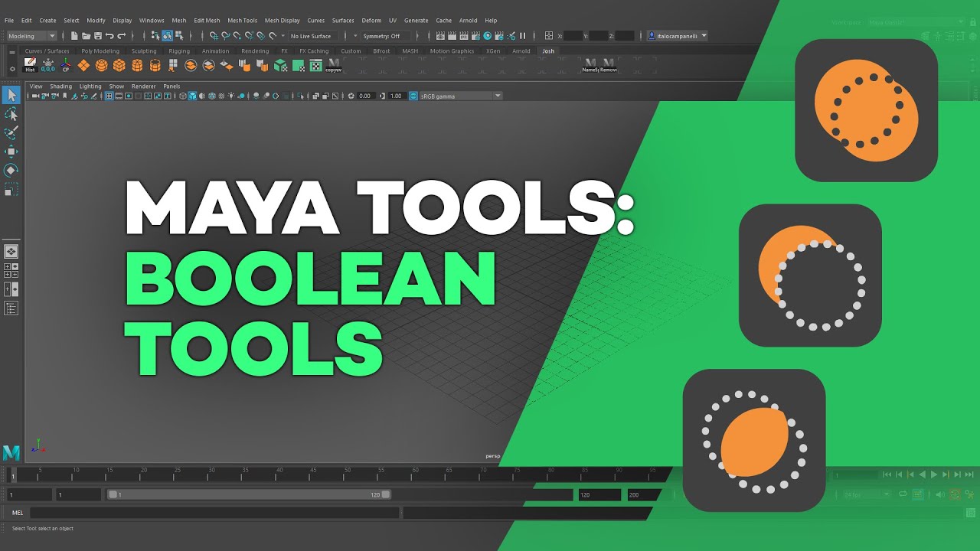The image size is (980, 551).
Task: Switch to the Josh shelf tab
Action: [548, 51]
